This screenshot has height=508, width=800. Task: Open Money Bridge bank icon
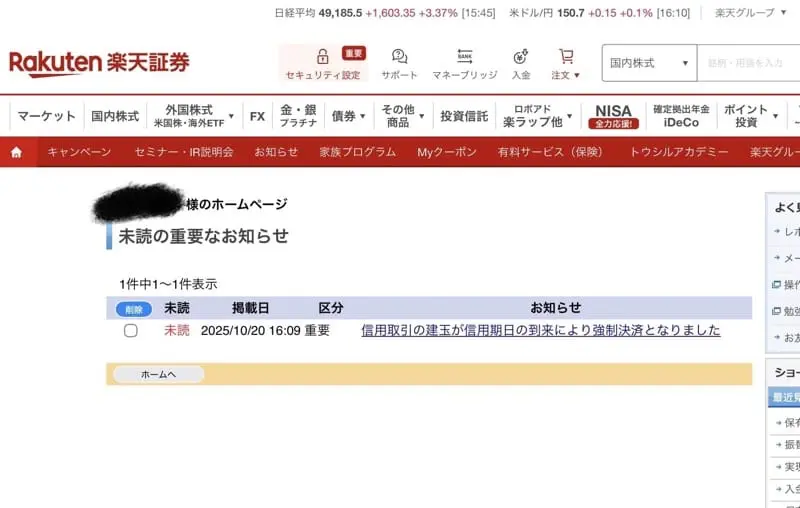click(x=464, y=57)
